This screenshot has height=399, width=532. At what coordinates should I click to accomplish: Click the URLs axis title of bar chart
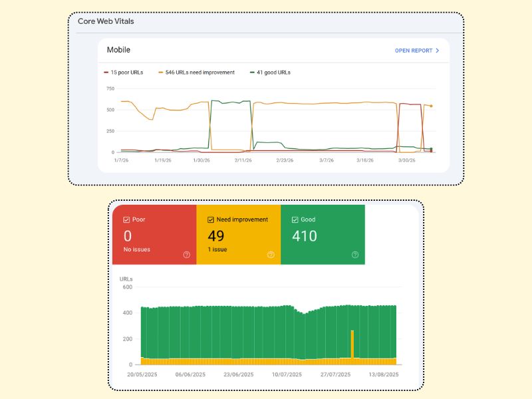pyautogui.click(x=126, y=279)
